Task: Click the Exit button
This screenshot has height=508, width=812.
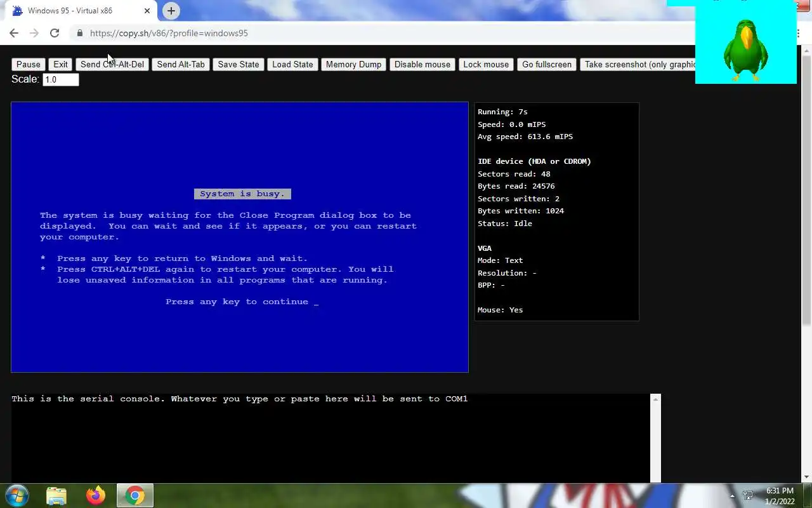Action: click(x=60, y=64)
